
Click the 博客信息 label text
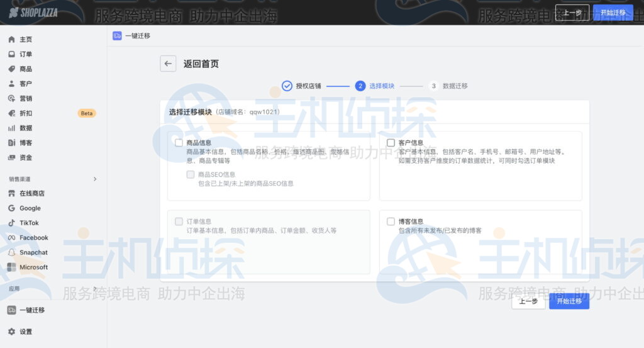[x=411, y=222]
